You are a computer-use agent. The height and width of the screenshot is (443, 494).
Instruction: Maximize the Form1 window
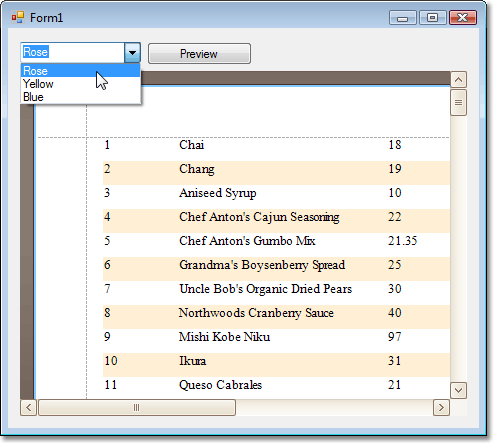(433, 18)
